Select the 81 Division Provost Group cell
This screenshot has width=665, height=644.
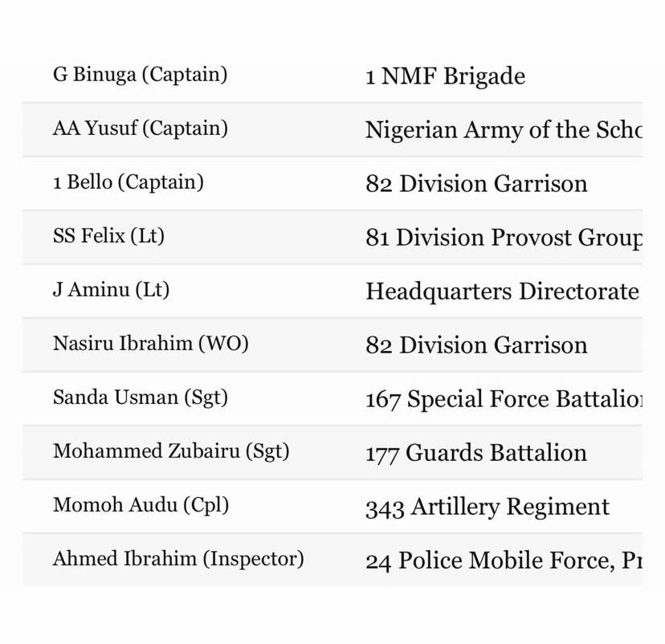[x=504, y=238]
